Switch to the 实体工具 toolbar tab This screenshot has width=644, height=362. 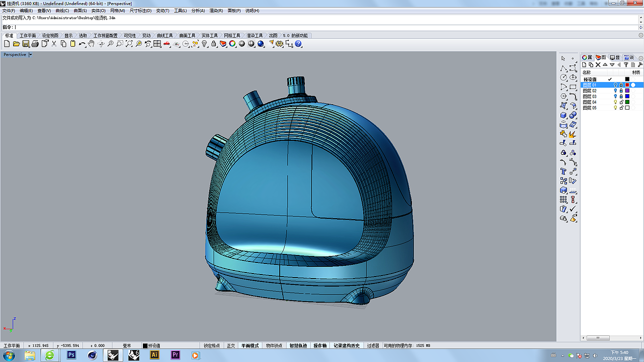(x=209, y=36)
